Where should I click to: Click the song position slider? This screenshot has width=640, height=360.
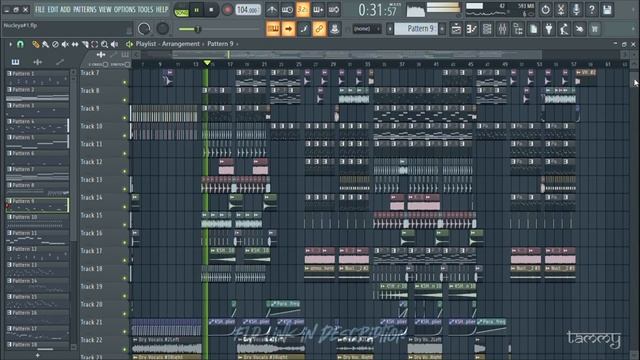[219, 29]
